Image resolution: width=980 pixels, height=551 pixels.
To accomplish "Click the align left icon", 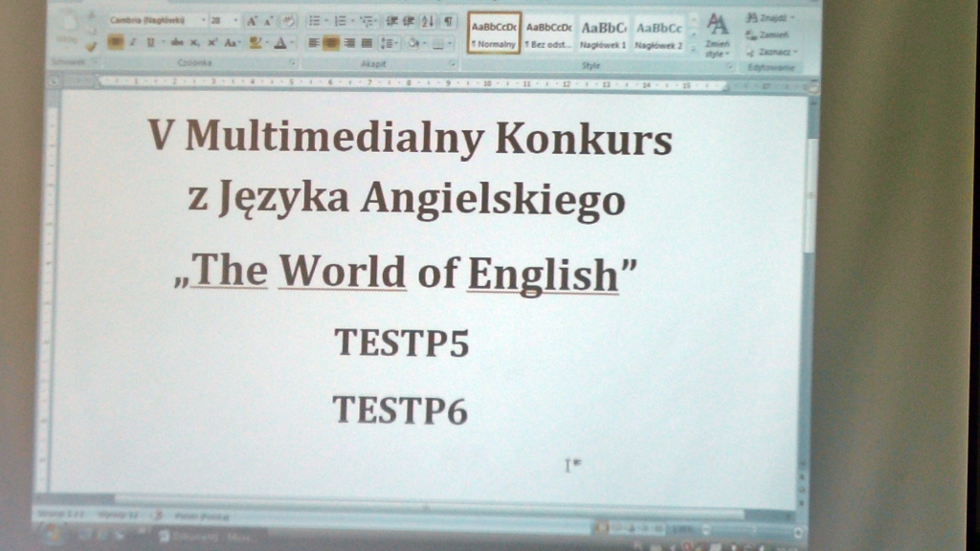I will [x=313, y=43].
